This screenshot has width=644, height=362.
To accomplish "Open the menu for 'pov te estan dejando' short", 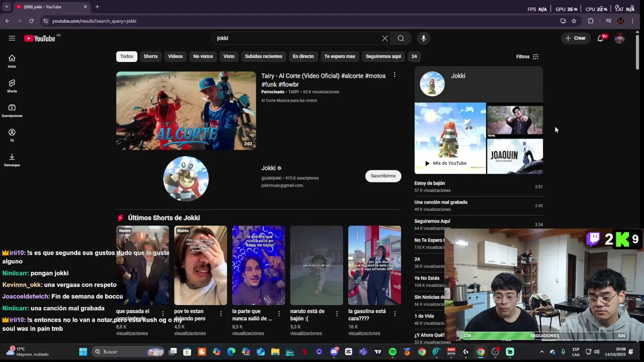I will (221, 314).
